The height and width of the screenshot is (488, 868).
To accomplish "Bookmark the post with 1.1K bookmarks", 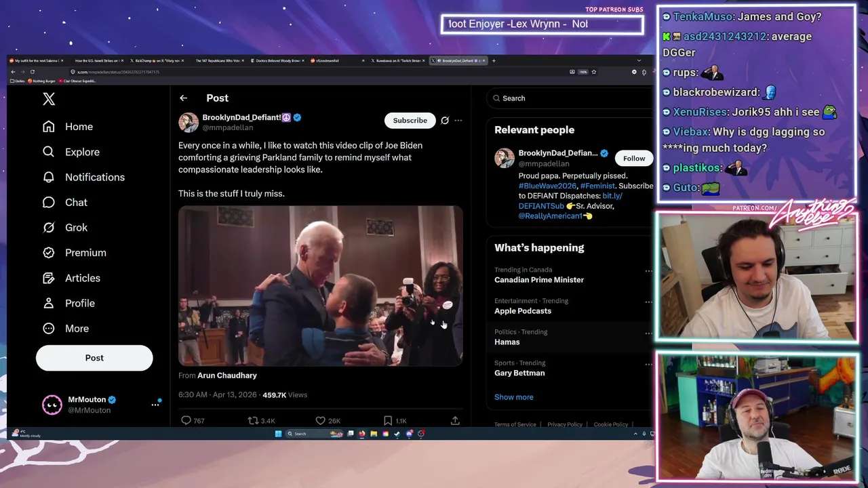I will point(388,420).
